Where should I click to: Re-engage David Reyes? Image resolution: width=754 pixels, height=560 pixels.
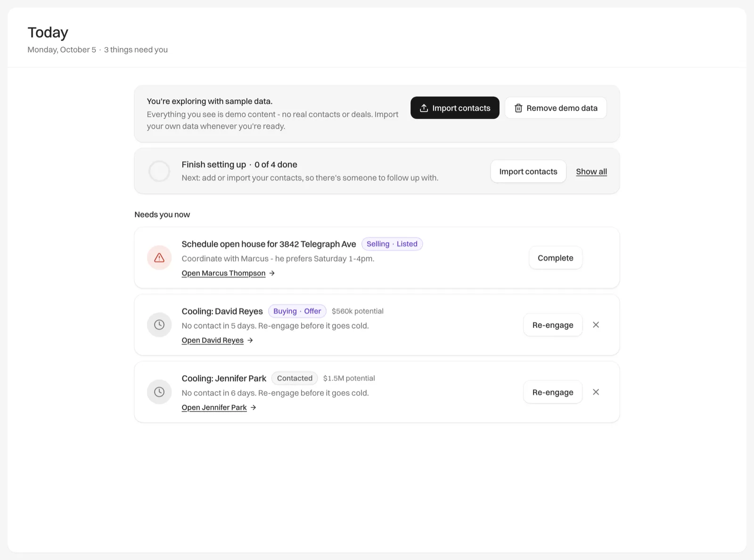click(x=553, y=325)
